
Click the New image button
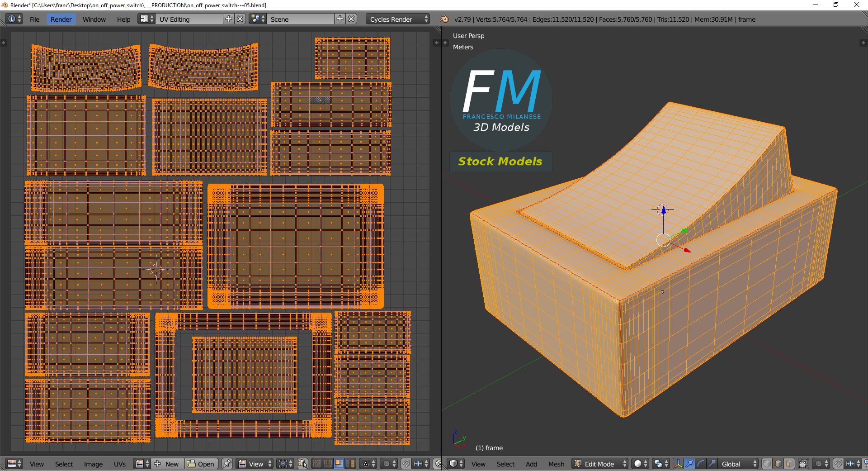pyautogui.click(x=167, y=464)
